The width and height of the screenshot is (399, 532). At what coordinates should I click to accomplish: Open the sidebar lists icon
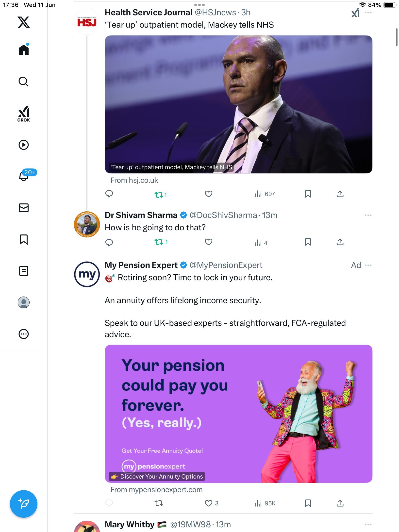coord(24,271)
